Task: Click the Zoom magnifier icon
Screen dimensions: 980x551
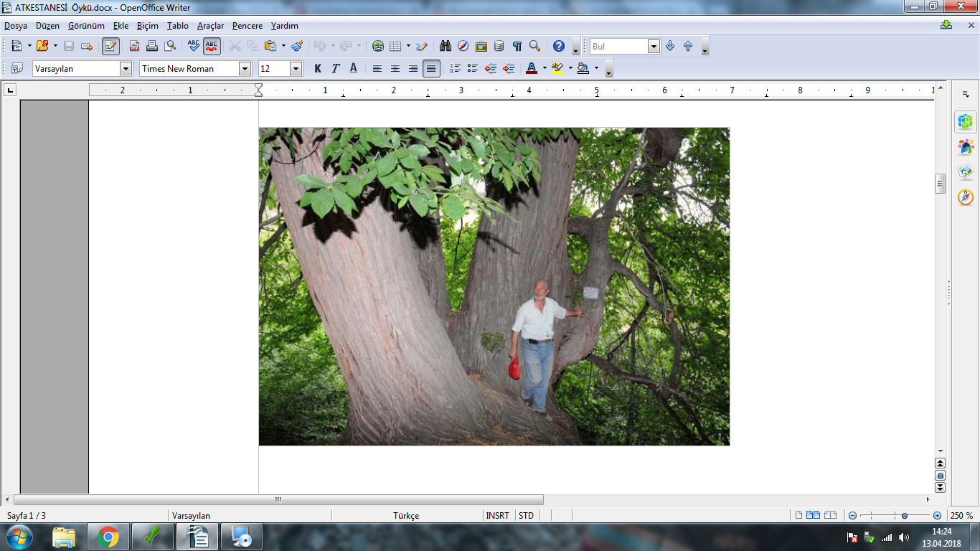Action: [x=534, y=46]
